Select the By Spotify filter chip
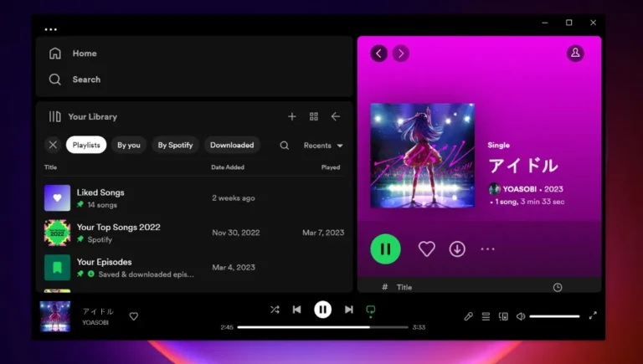This screenshot has height=364, width=643. [x=175, y=145]
